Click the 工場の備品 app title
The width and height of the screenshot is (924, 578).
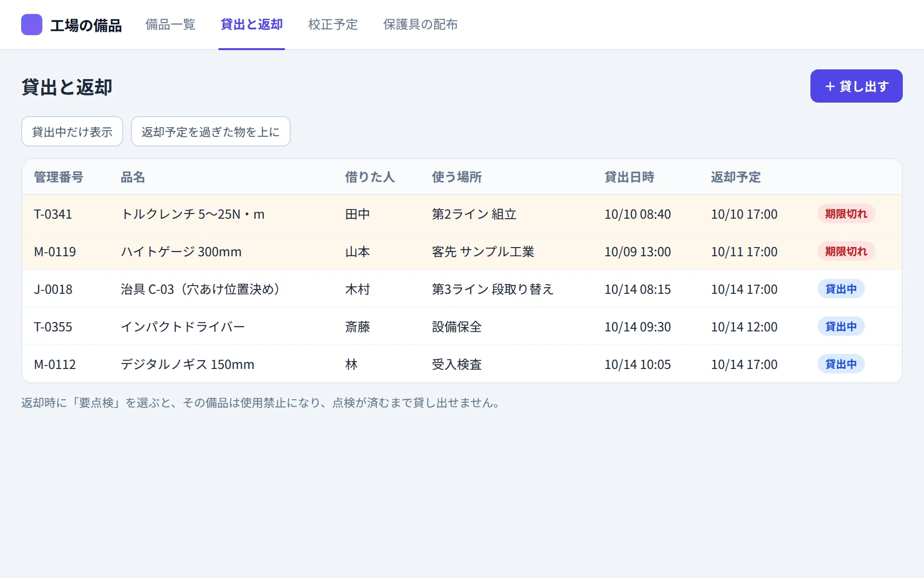pos(86,25)
